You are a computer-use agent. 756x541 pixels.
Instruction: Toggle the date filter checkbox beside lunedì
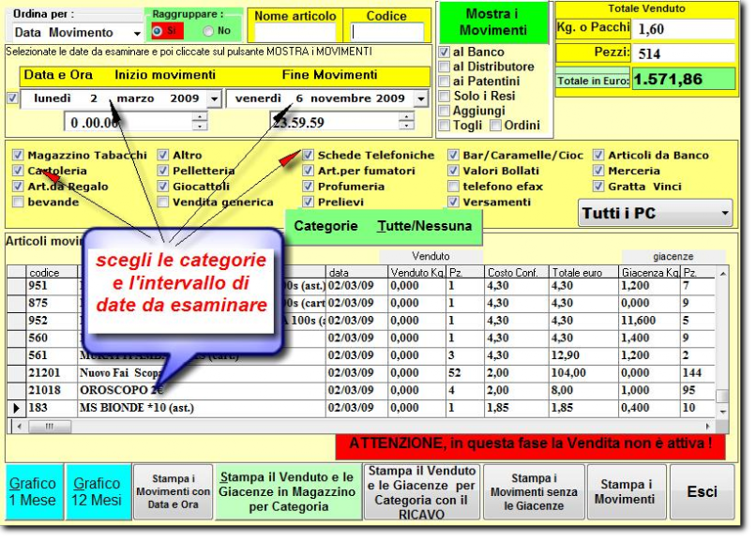pos(12,98)
